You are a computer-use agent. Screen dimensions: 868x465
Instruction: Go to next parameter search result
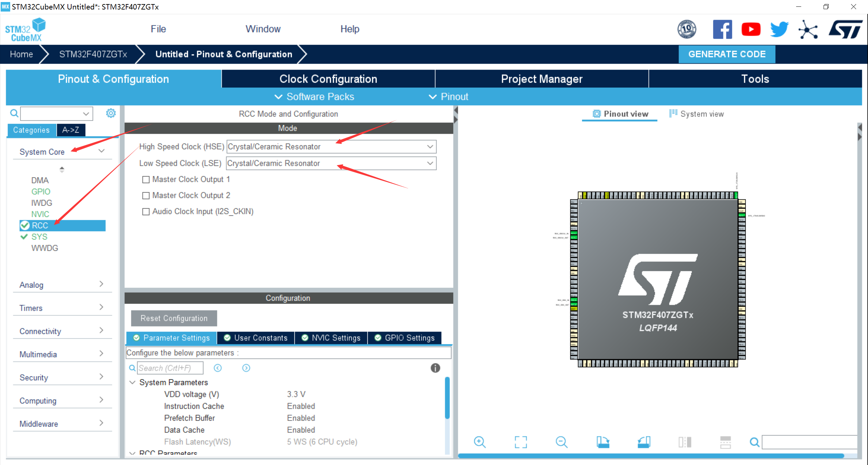(246, 368)
